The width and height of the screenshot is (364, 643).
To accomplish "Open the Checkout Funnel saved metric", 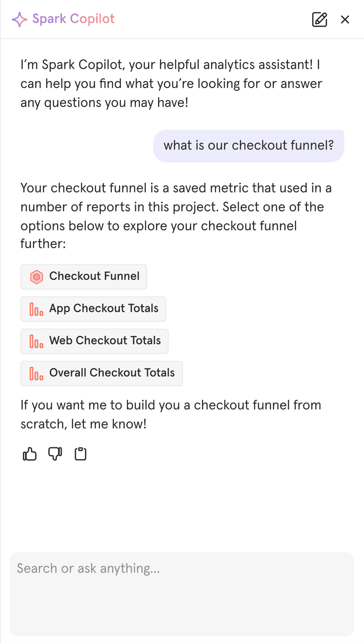I will (84, 277).
